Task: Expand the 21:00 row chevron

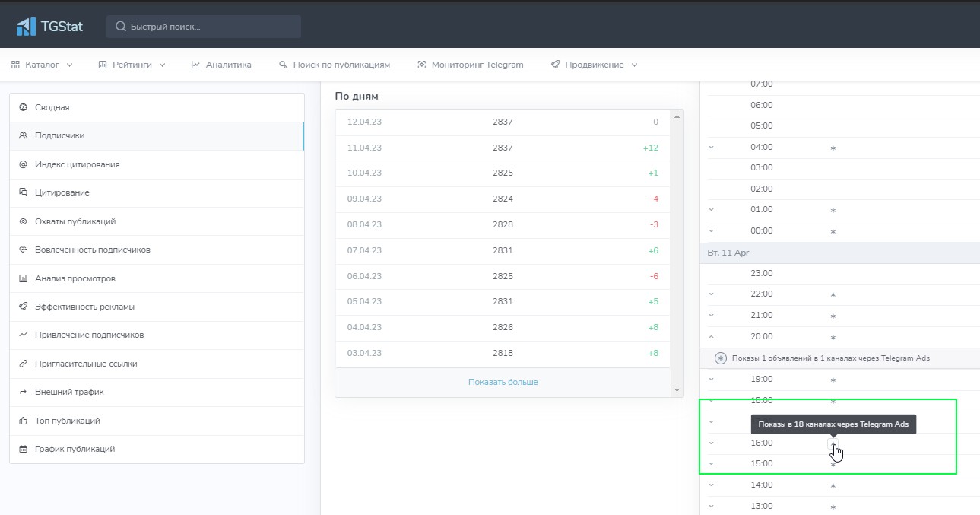Action: (x=712, y=315)
